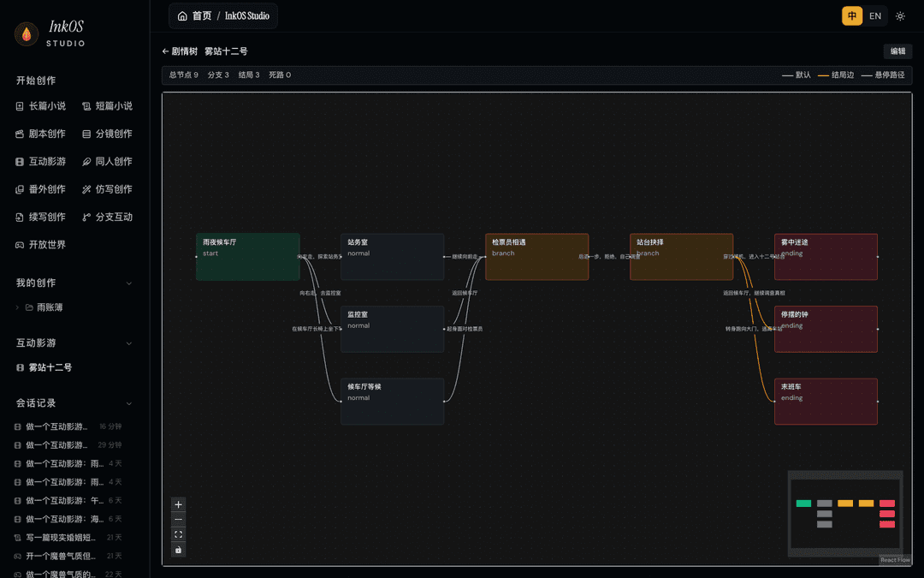Click the 仿写创作 wand icon

tap(86, 189)
